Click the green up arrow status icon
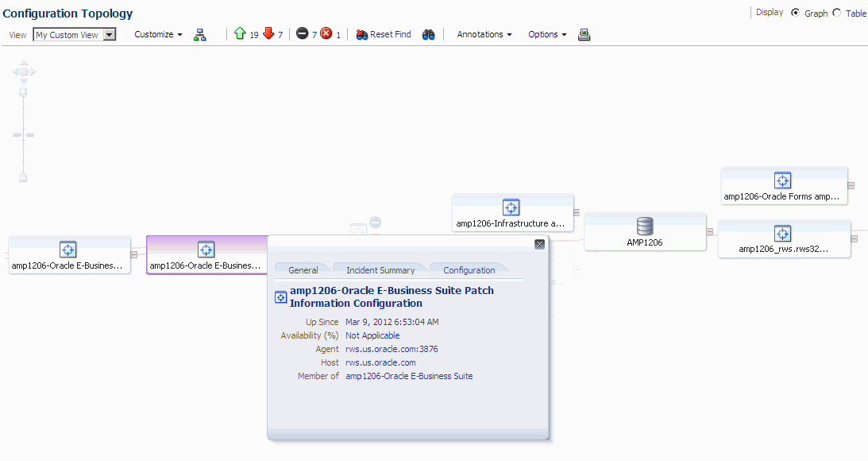Viewport: 868px width, 461px height. 240,34
